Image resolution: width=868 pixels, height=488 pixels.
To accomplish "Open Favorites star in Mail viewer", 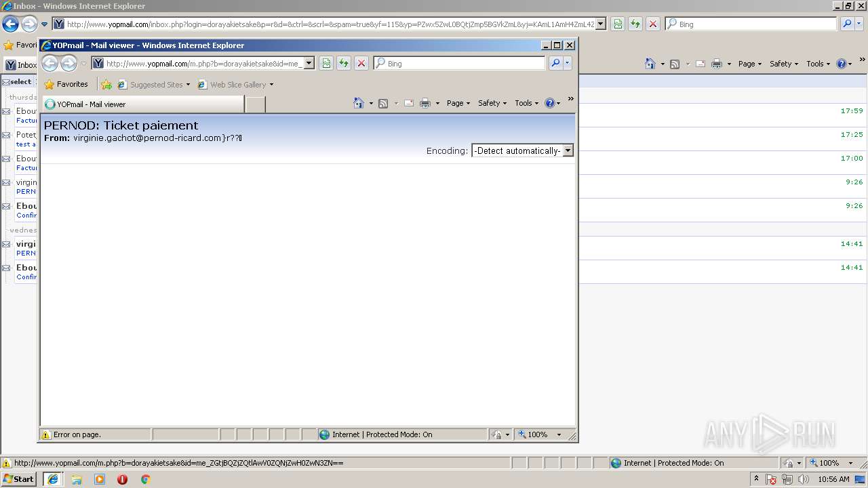I will (x=66, y=84).
